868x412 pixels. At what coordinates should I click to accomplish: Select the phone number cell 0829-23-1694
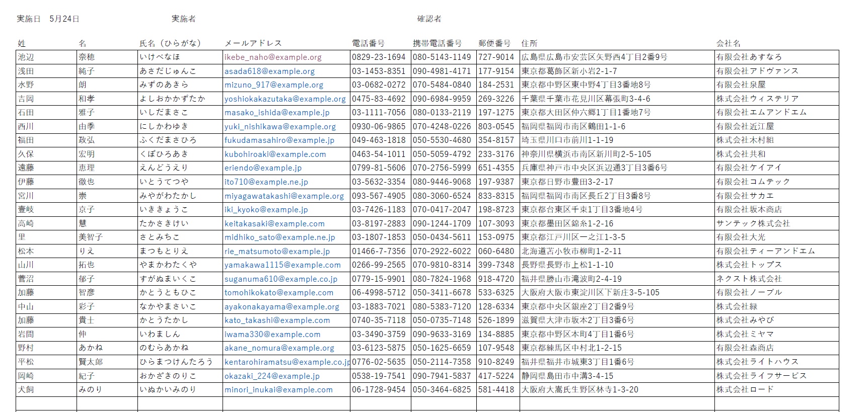click(379, 57)
